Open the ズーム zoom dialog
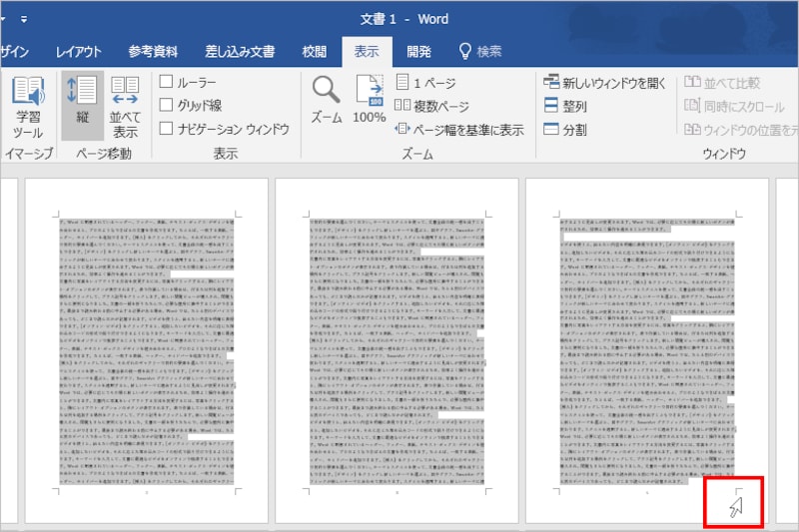This screenshot has height=532, width=799. [x=327, y=100]
